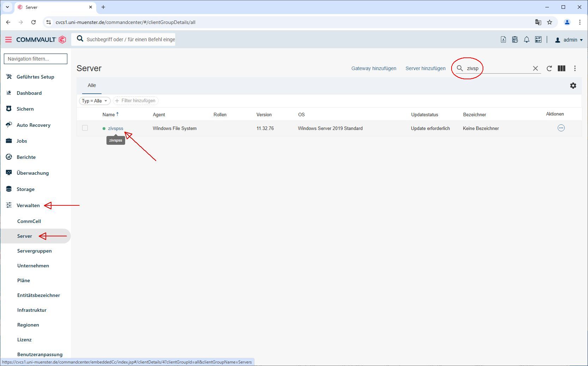Collapse the Verwalten navigation section

(28, 205)
